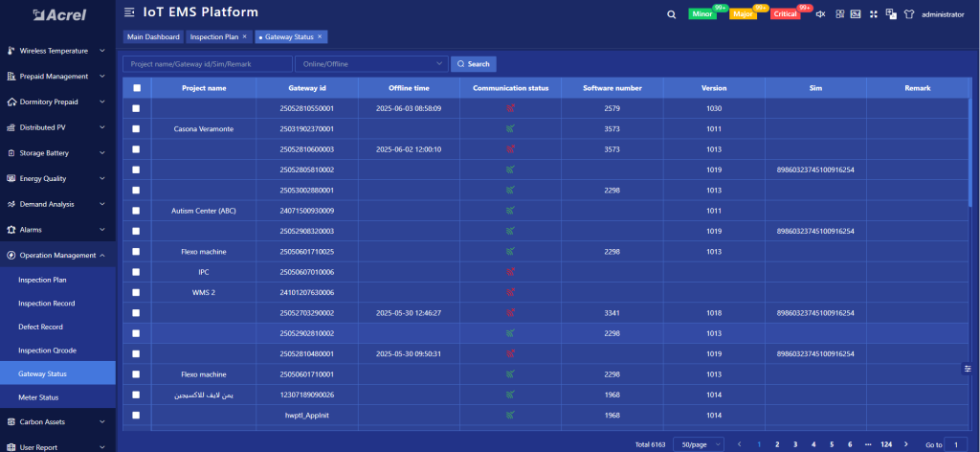This screenshot has width=980, height=452.
Task: Click the Go to page number field
Action: (x=956, y=444)
